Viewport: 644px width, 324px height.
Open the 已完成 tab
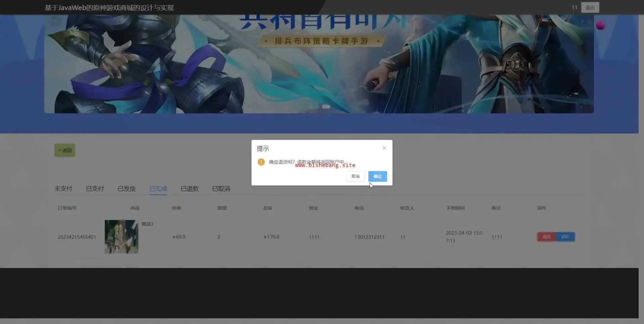click(x=158, y=189)
